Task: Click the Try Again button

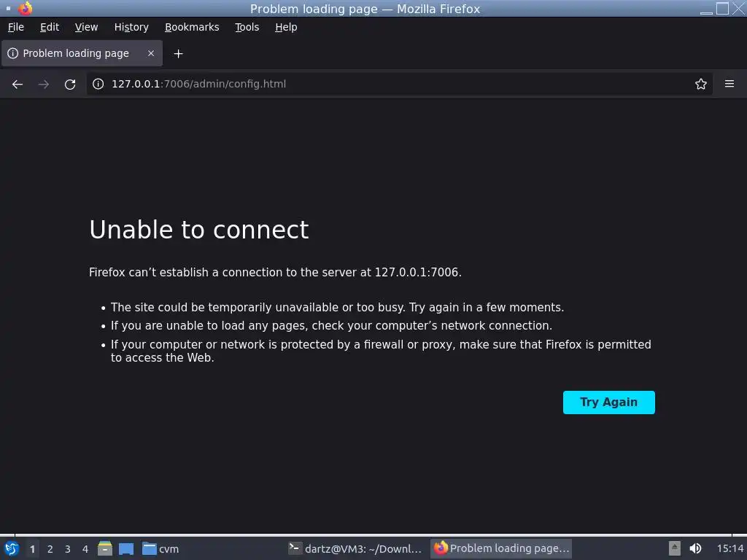Action: [608, 402]
